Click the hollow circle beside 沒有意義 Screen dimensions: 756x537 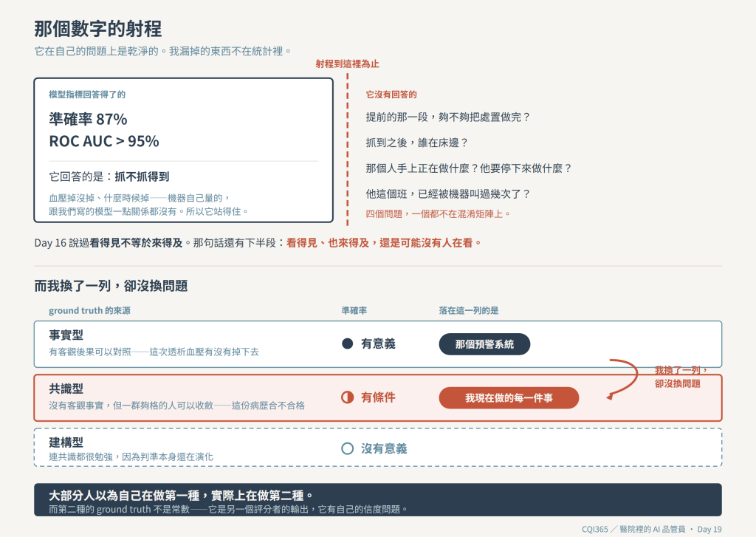(x=347, y=448)
